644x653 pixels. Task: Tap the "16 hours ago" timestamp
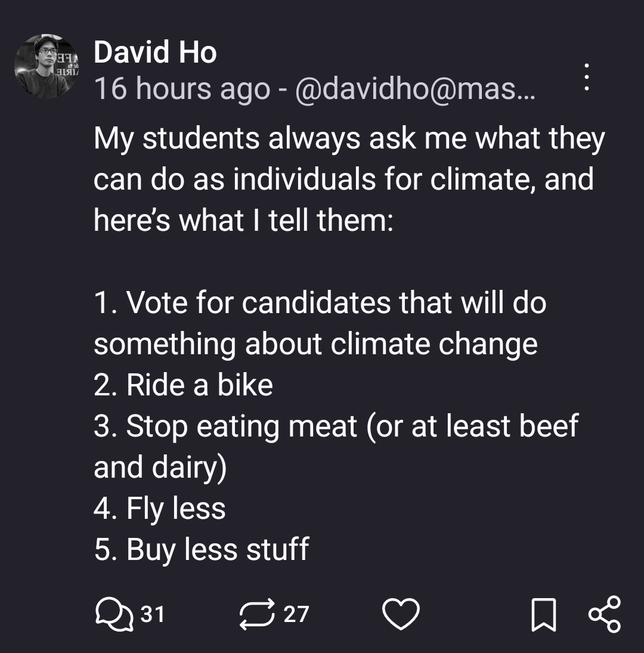(181, 89)
